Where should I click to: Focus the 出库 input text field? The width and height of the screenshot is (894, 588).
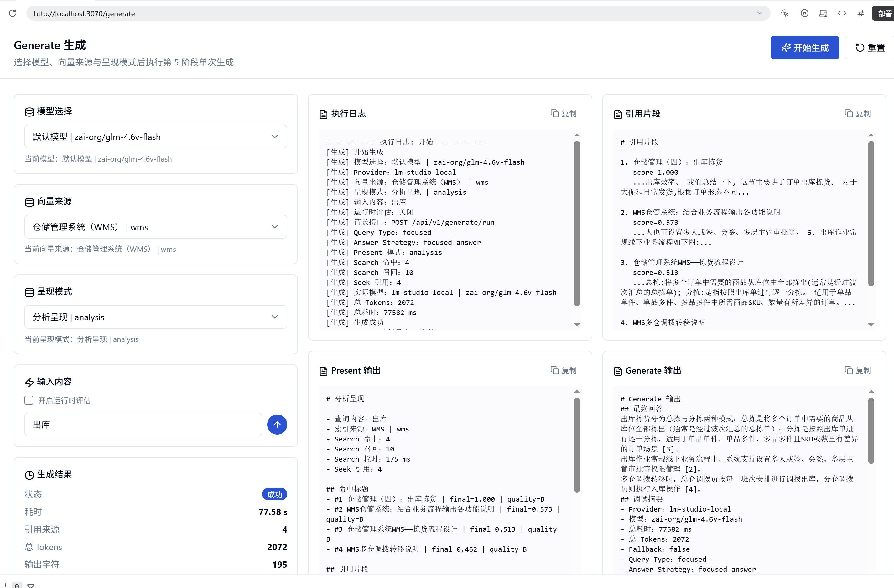point(143,425)
